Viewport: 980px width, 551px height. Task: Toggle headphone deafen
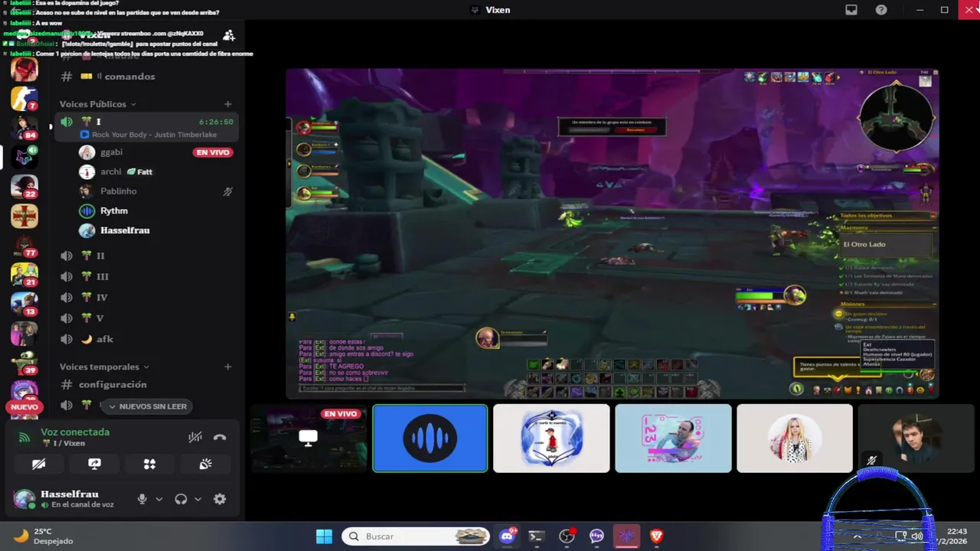181,499
